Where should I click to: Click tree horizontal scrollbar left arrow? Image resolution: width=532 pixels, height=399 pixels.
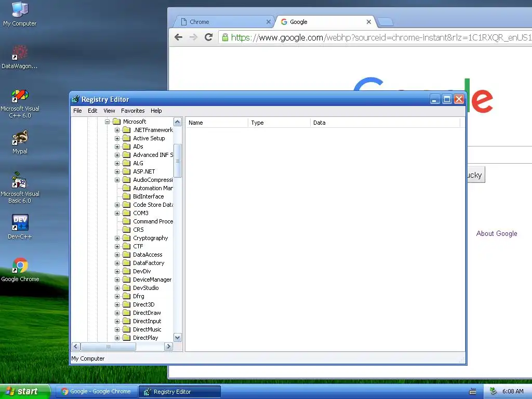(x=76, y=347)
